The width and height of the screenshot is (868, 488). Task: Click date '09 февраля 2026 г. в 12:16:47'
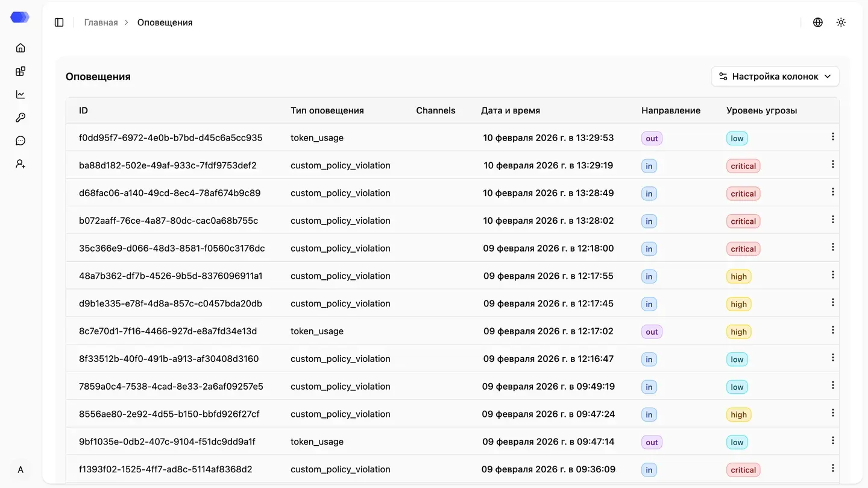tap(549, 359)
